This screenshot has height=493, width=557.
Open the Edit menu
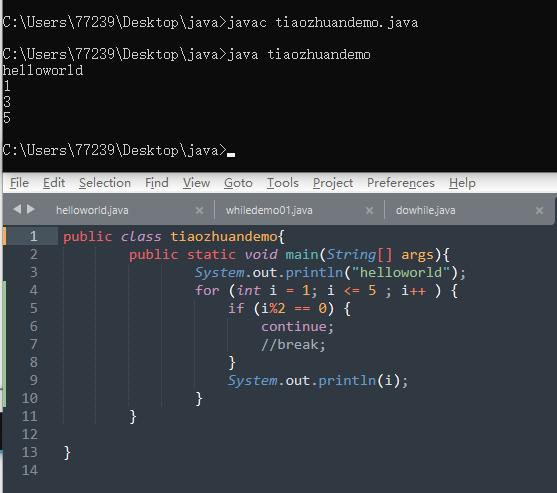click(x=54, y=183)
